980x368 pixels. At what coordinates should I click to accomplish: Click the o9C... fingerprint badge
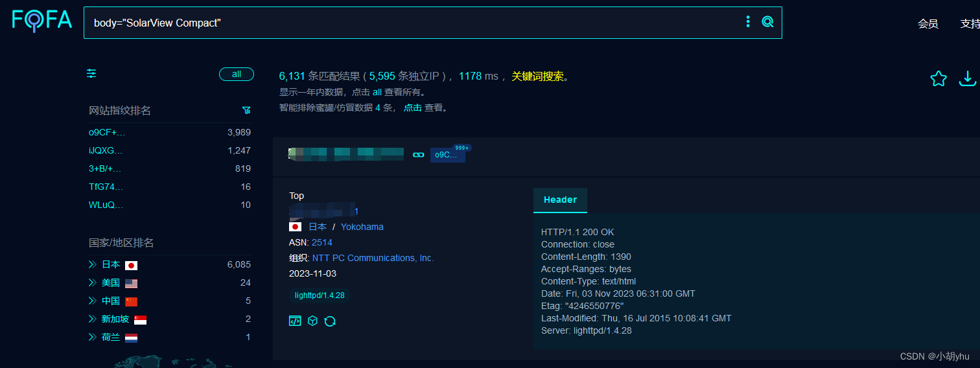(447, 155)
